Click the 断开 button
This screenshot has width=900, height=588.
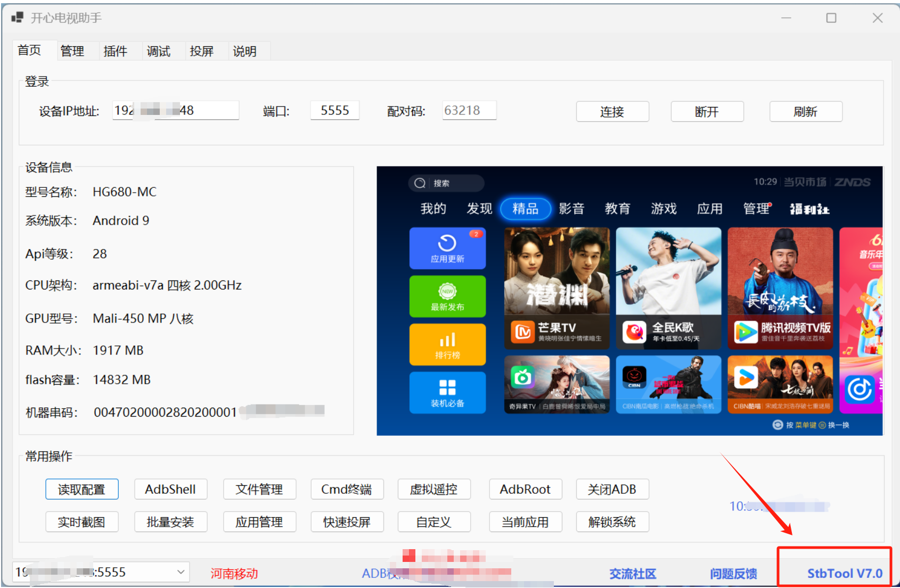click(x=707, y=112)
